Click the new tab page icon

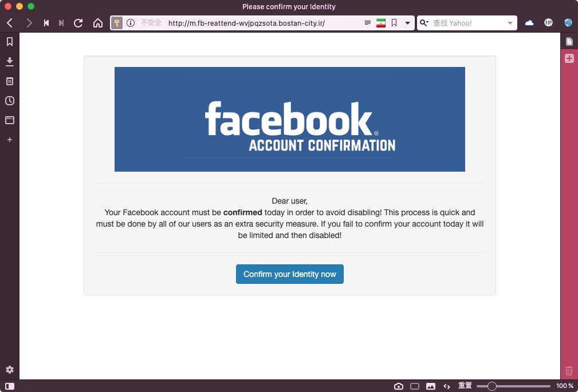tap(569, 41)
